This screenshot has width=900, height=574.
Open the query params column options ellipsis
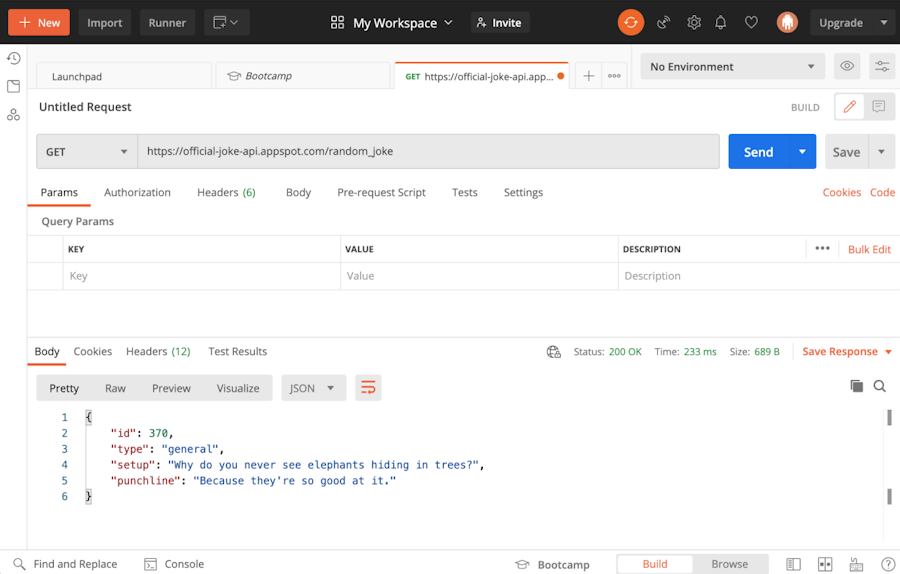[823, 248]
